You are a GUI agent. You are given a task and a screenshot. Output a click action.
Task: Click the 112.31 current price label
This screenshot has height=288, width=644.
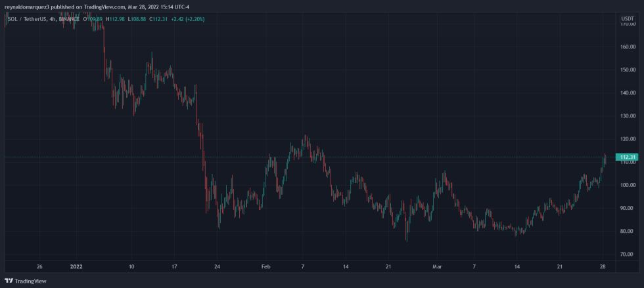tap(628, 157)
